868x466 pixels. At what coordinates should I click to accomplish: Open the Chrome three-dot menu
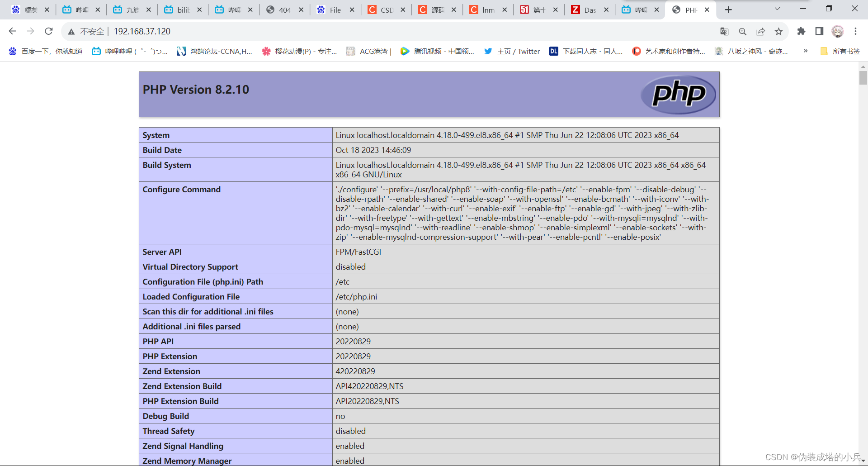(855, 31)
